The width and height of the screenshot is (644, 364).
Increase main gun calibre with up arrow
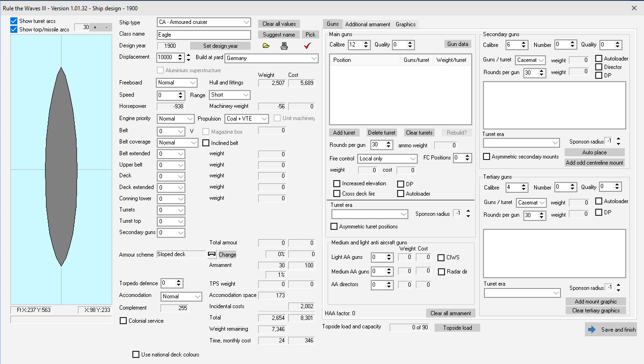(x=366, y=42)
